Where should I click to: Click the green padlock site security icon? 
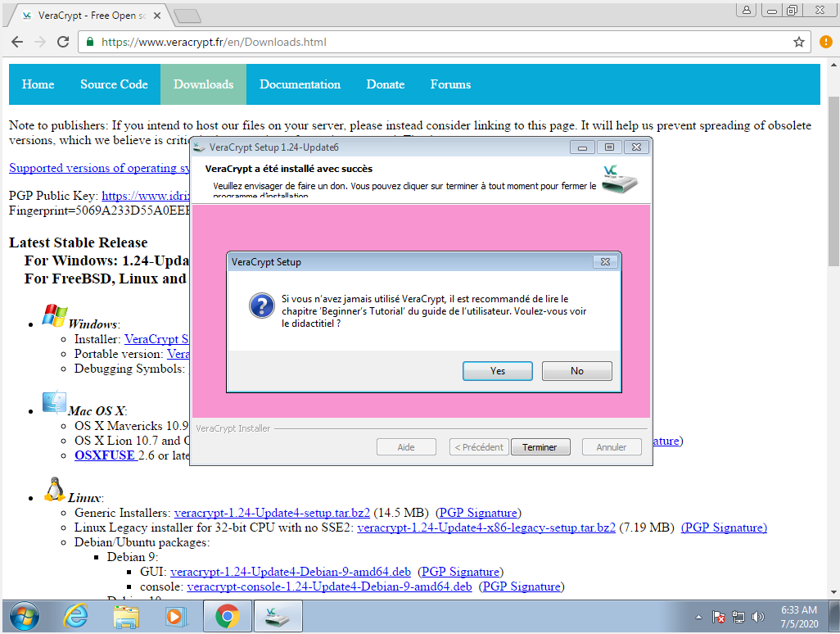tap(90, 42)
